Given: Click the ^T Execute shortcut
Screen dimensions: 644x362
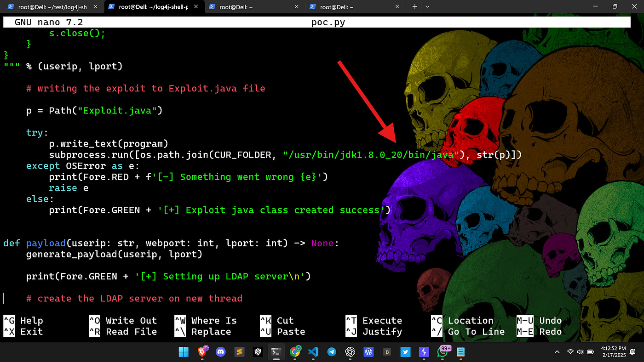Looking at the screenshot, I should click(374, 321).
